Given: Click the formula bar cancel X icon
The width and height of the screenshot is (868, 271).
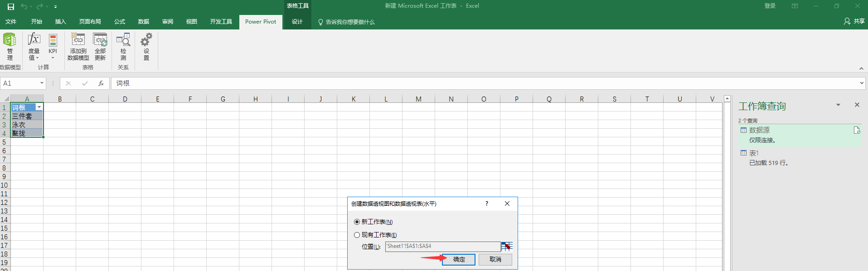Looking at the screenshot, I should pos(68,83).
